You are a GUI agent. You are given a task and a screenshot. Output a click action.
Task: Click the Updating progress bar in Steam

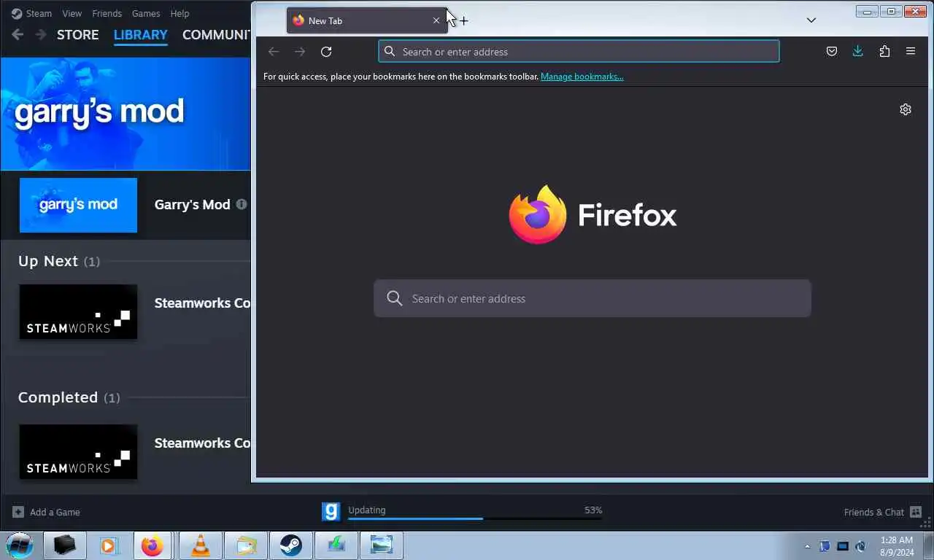pos(475,518)
